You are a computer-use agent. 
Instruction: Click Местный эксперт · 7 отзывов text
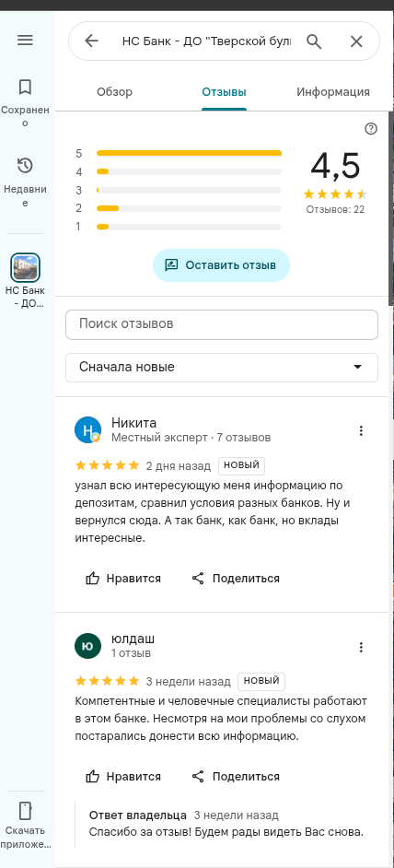(x=191, y=438)
